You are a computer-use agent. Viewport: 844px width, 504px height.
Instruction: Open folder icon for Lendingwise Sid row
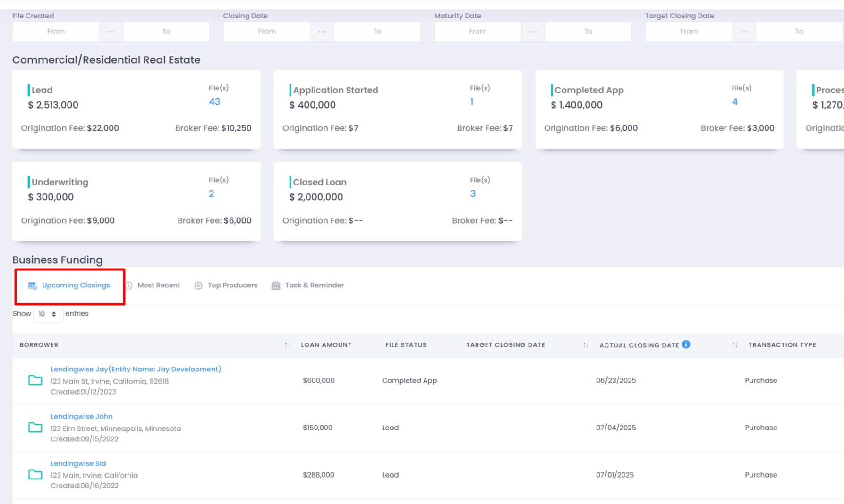pyautogui.click(x=35, y=475)
